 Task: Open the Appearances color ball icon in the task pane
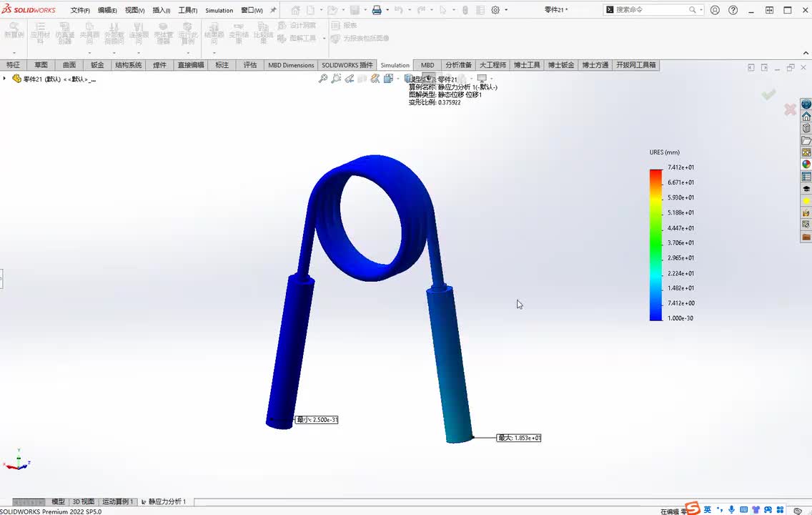(x=806, y=165)
